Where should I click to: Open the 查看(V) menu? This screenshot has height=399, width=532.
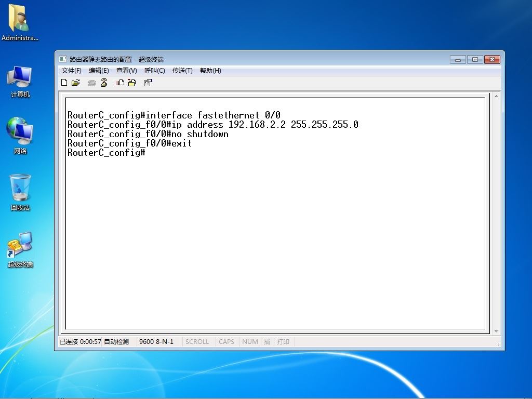tap(127, 71)
